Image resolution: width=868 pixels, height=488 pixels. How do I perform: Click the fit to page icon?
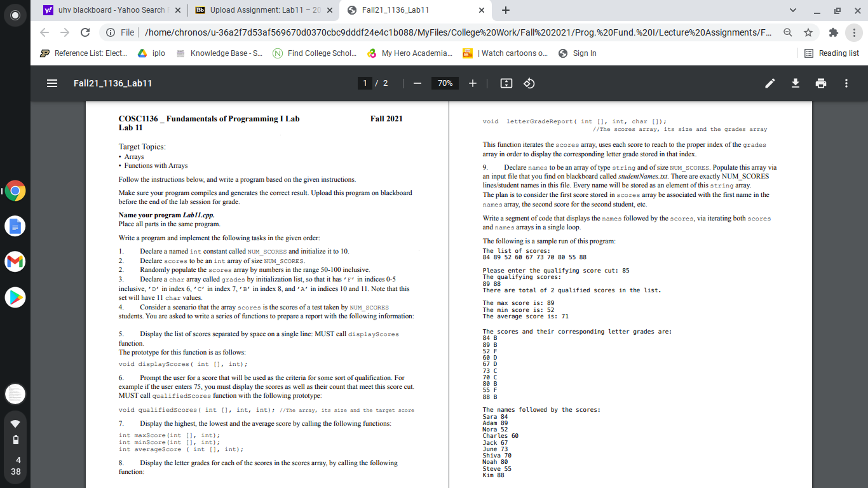(x=506, y=83)
